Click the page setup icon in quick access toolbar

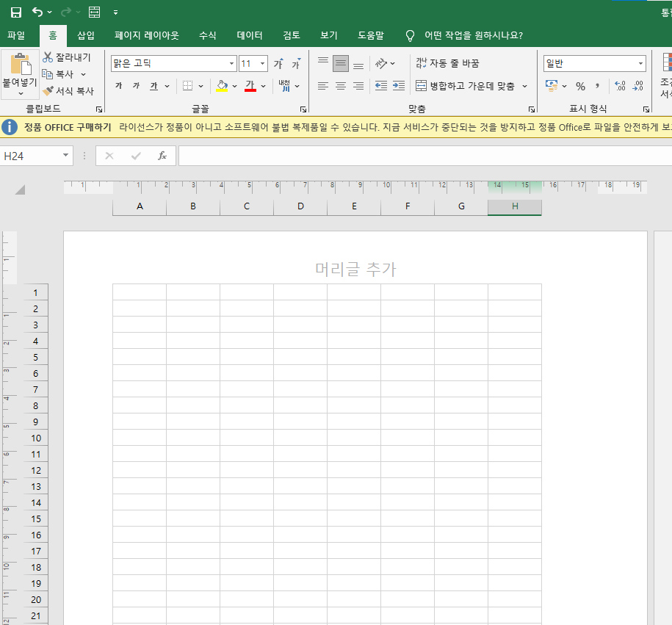(94, 12)
